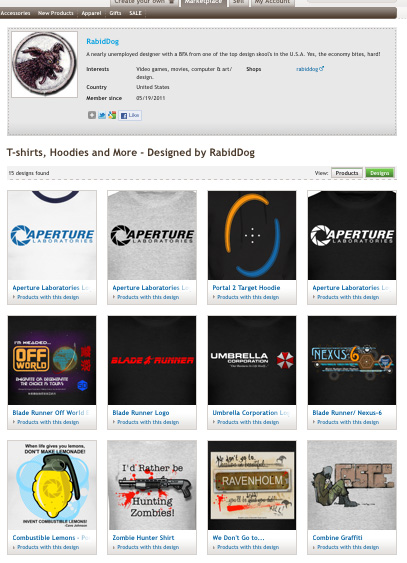Screen dimensions: 407x563
Task: Expand products with Blade Runner Logo design
Action: [148, 422]
